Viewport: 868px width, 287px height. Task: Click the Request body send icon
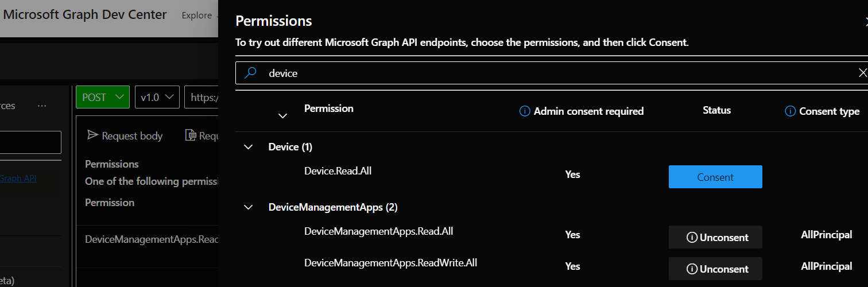92,135
